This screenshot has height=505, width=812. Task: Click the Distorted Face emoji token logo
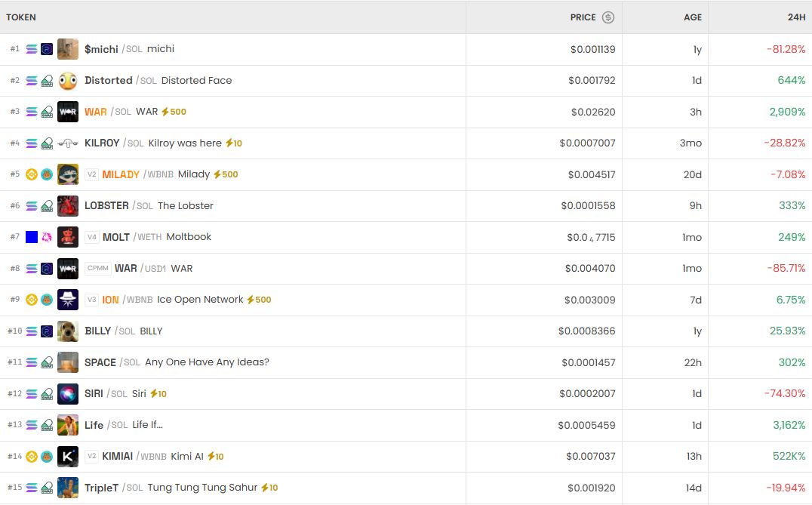coord(68,81)
